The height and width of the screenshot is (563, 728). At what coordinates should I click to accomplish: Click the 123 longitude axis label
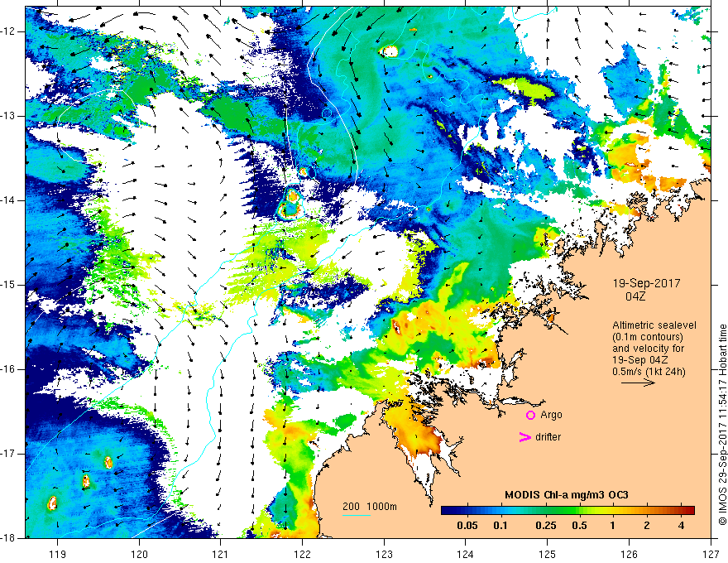point(384,554)
